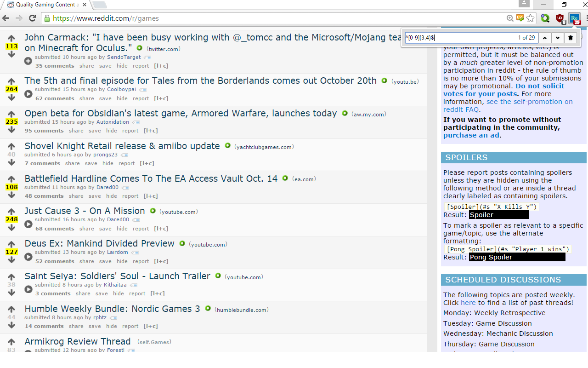The height and width of the screenshot is (368, 588).
Task: Upvote the Battlefield Hardline EA Access post
Action: (11, 179)
